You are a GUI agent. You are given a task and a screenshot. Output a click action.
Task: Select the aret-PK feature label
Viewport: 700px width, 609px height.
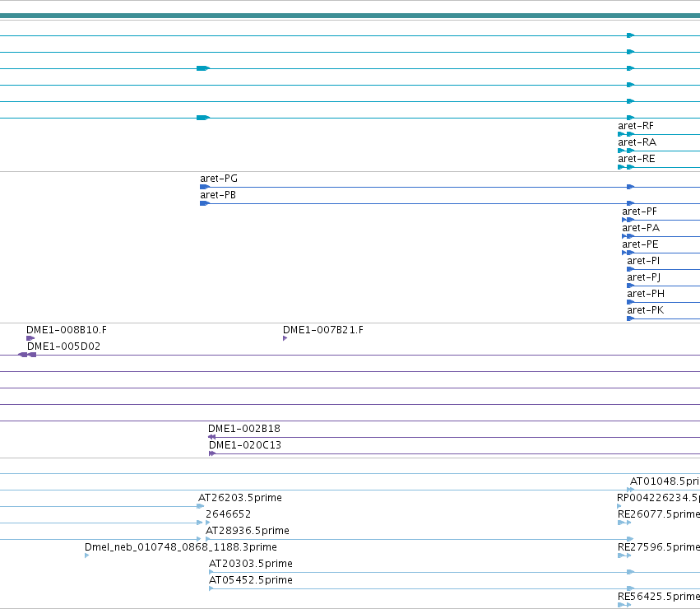[x=645, y=310]
